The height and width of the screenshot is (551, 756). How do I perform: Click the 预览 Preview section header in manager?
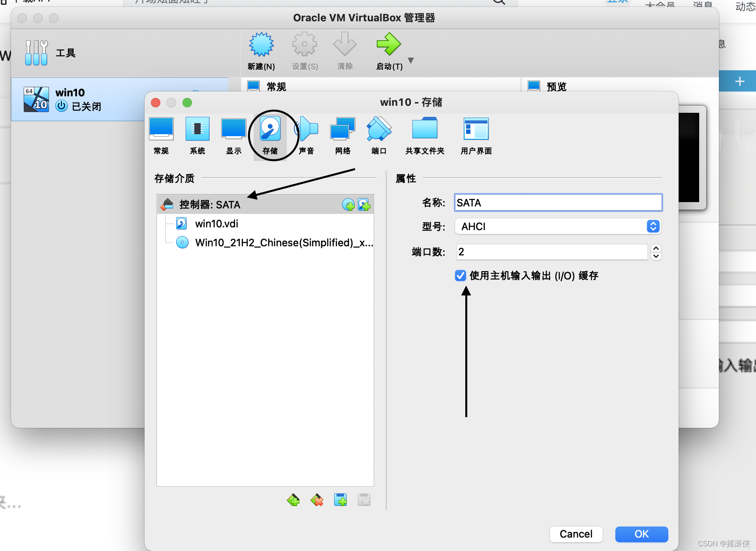tap(556, 86)
